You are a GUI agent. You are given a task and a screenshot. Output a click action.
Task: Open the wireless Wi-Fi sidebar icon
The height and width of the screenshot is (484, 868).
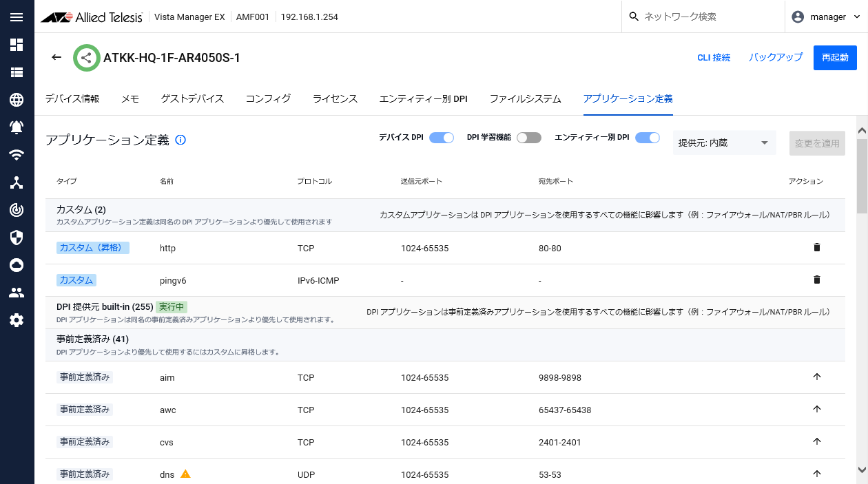pos(17,155)
